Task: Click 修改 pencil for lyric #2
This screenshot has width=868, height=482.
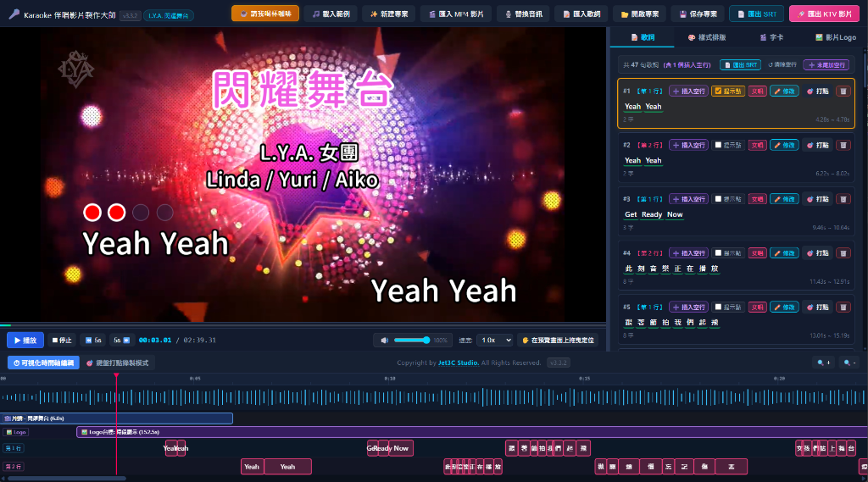Action: click(x=784, y=145)
